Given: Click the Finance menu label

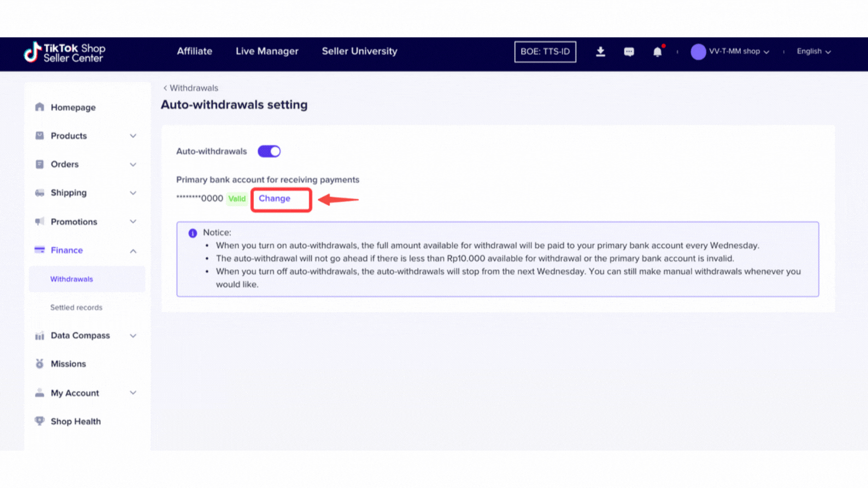Looking at the screenshot, I should pos(67,250).
